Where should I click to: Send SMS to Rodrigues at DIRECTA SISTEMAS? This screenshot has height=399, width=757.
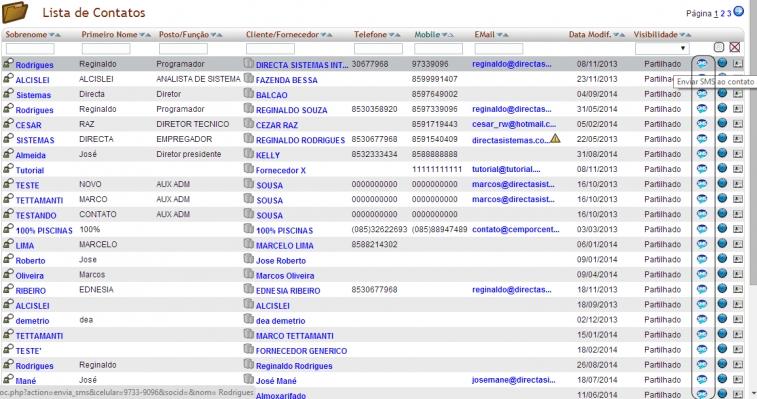[702, 63]
